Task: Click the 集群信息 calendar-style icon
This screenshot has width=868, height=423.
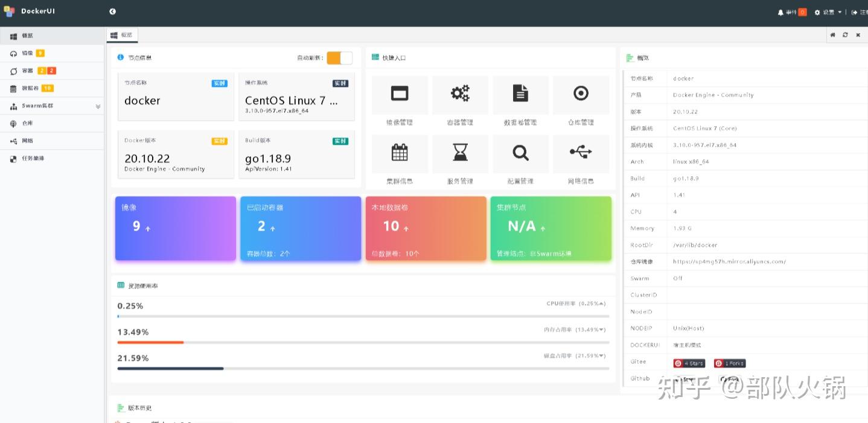Action: (x=400, y=153)
